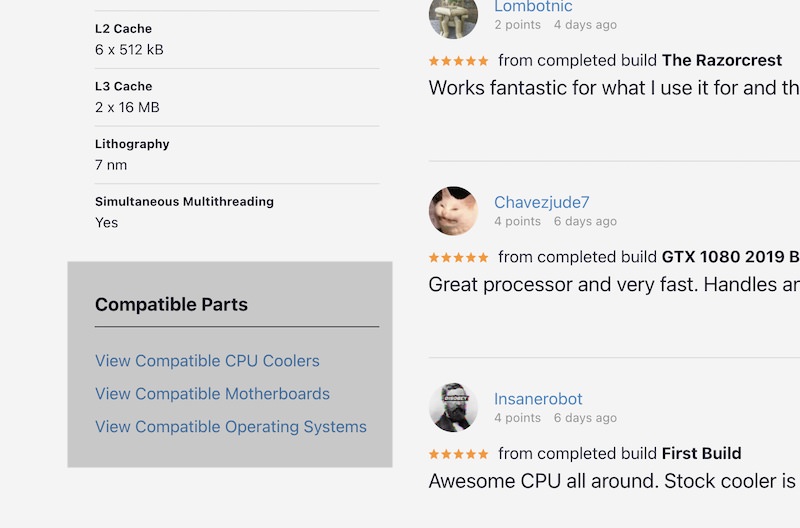The height and width of the screenshot is (528, 800).
Task: Visit the Lombotnic username link
Action: coord(533,7)
